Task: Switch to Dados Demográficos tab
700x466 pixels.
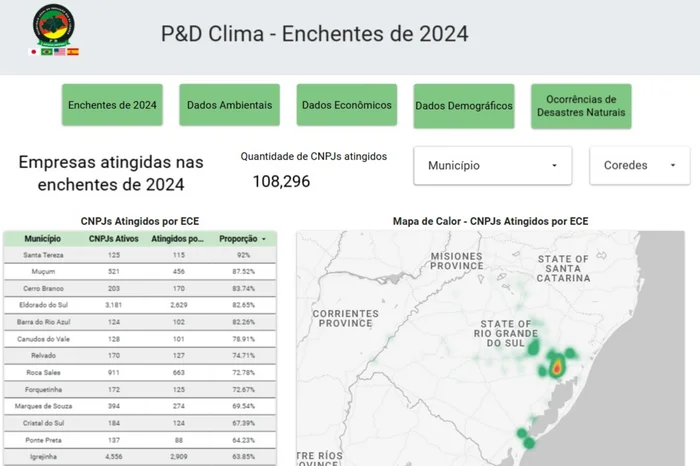Action: (x=464, y=106)
